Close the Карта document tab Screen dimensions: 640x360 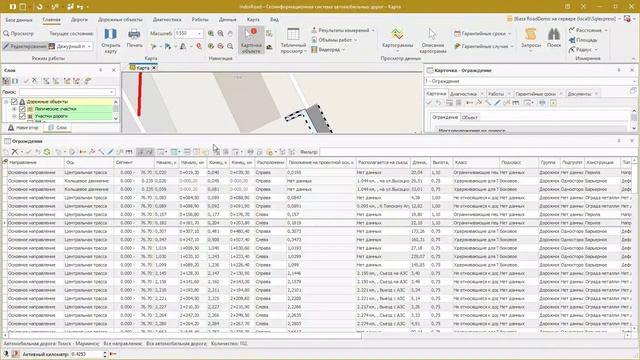[154, 68]
